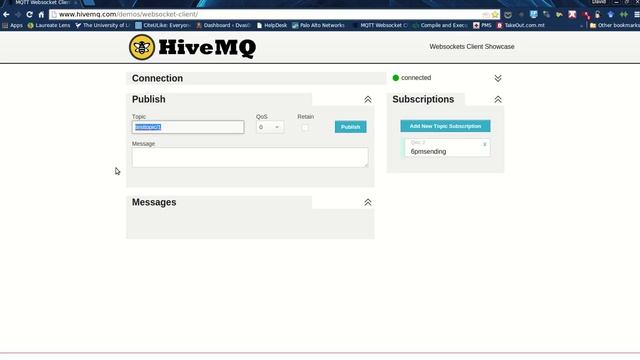
Task: Click the Topic input field
Action: click(188, 127)
